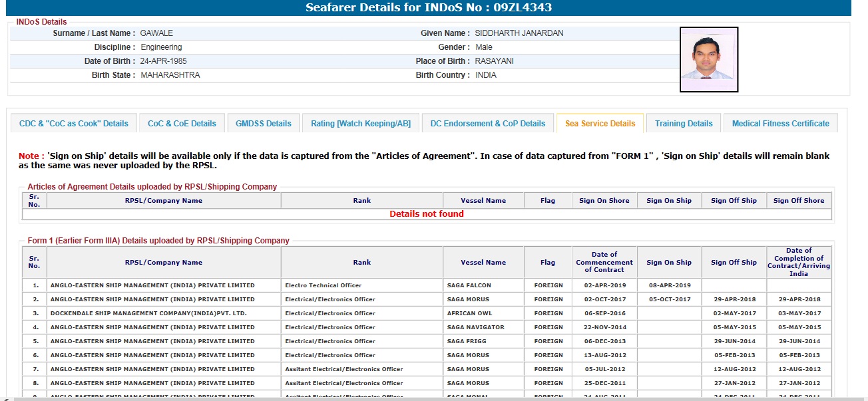Click the "Details not found" message row
868x401 pixels.
tap(426, 214)
